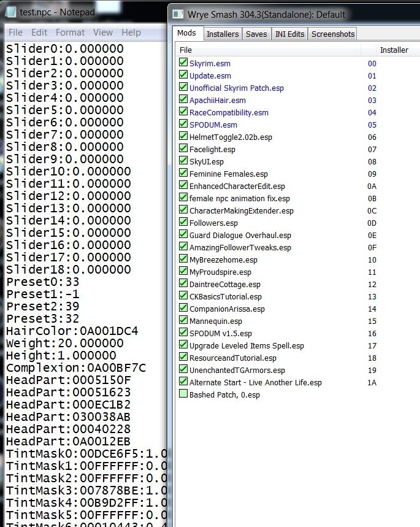Image resolution: width=420 pixels, height=527 pixels.
Task: Sort by the Installer column header
Action: click(x=394, y=50)
